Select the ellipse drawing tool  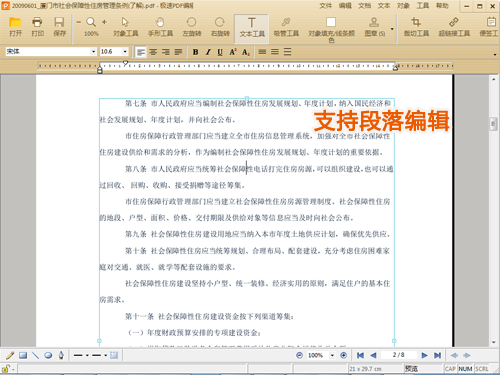48,355
